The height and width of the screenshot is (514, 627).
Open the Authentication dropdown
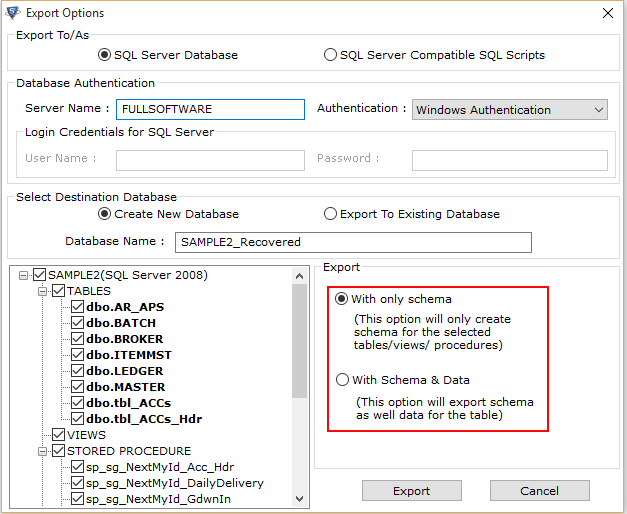click(510, 110)
